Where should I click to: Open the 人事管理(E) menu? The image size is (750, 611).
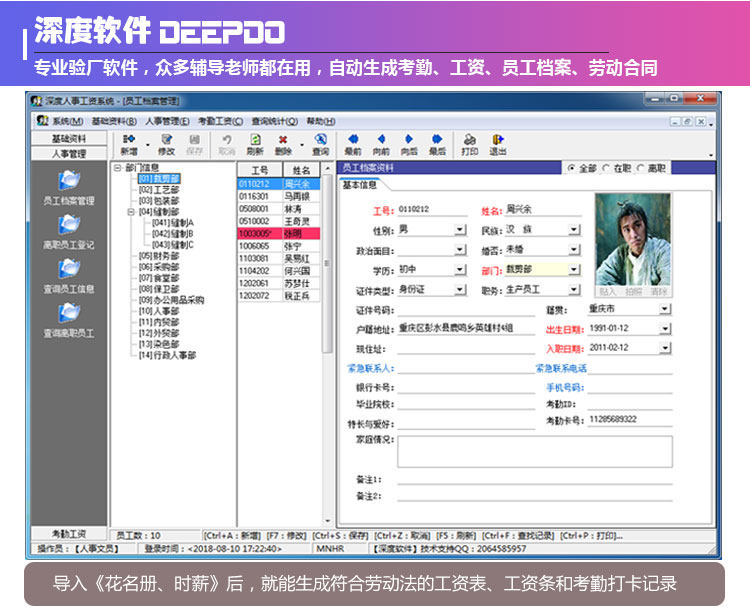coord(167,122)
